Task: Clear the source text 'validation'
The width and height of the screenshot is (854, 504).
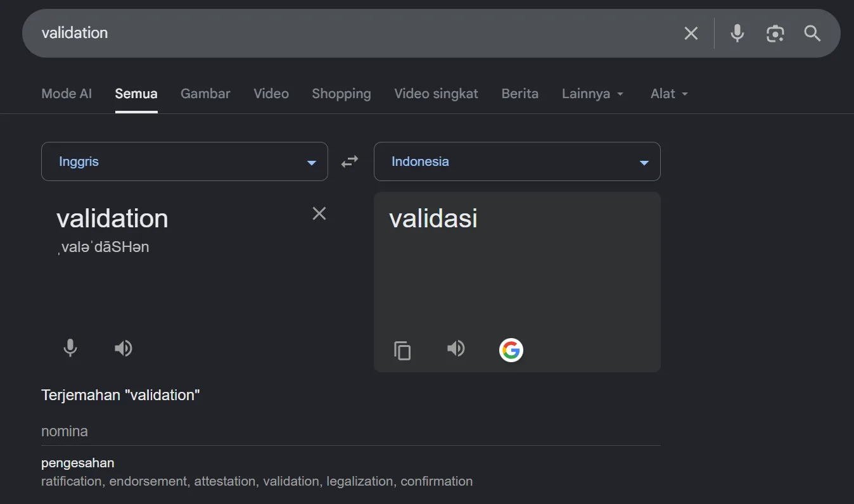Action: (319, 214)
